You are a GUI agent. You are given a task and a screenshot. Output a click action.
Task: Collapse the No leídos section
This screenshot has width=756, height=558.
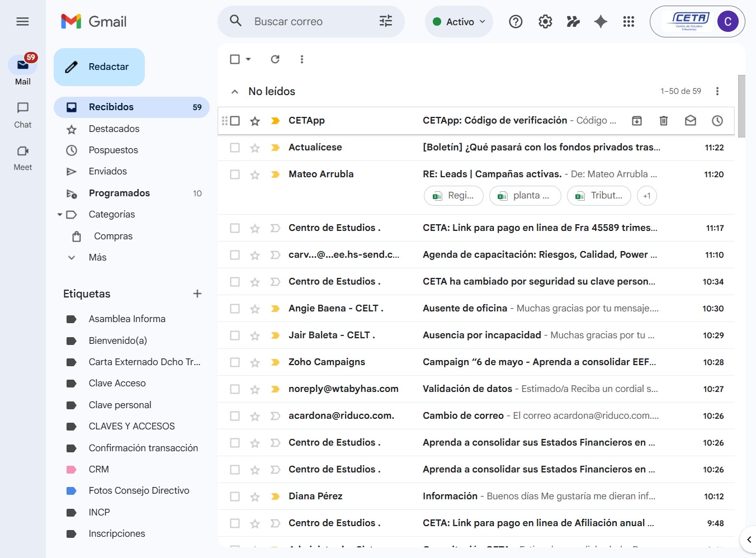(235, 92)
